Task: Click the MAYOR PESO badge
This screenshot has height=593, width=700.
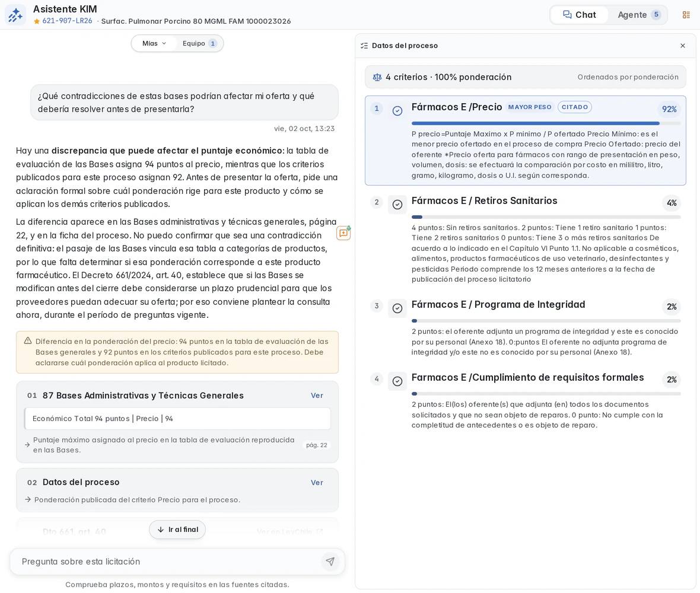Action: 530,107
